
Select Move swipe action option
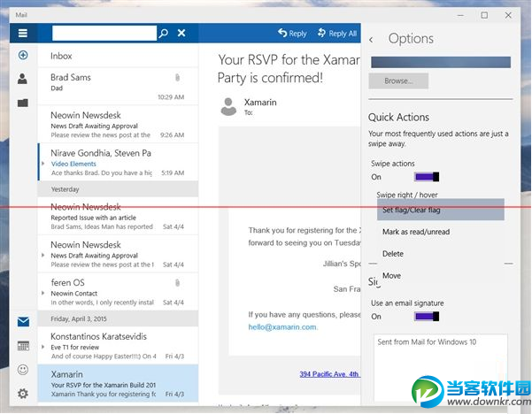pyautogui.click(x=441, y=276)
